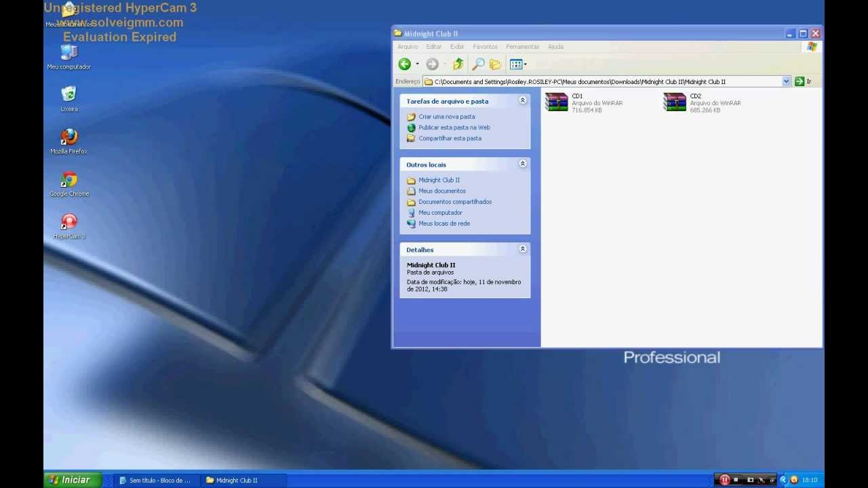
Task: Collapse the Outros locais panel
Action: point(523,163)
